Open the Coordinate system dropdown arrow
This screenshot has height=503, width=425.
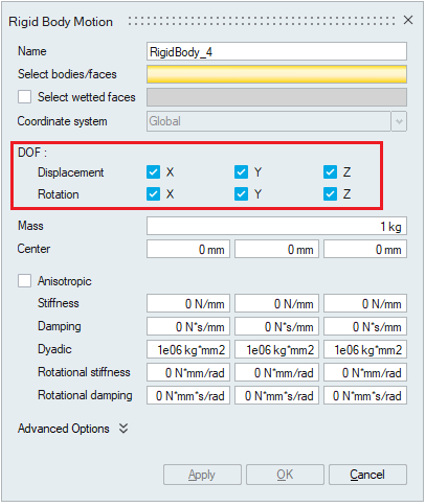click(399, 121)
